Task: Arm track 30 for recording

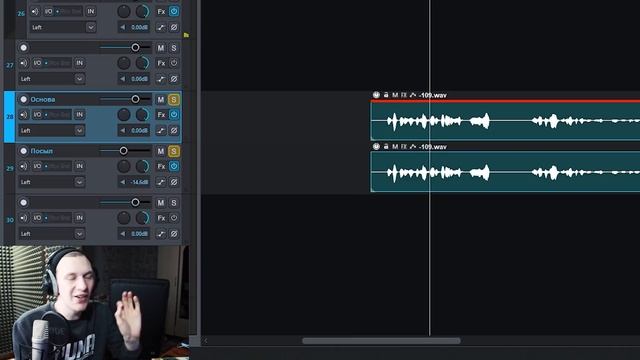Action: click(24, 202)
